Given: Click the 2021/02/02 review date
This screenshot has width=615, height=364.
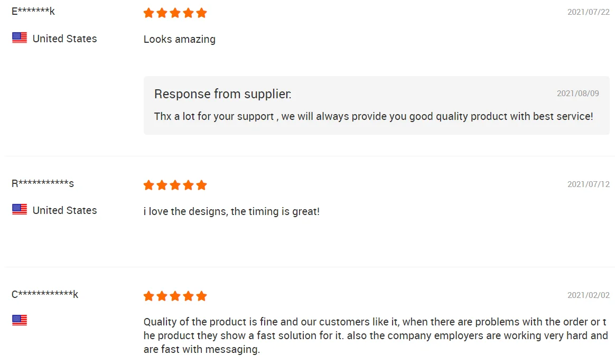Looking at the screenshot, I should coord(588,295).
